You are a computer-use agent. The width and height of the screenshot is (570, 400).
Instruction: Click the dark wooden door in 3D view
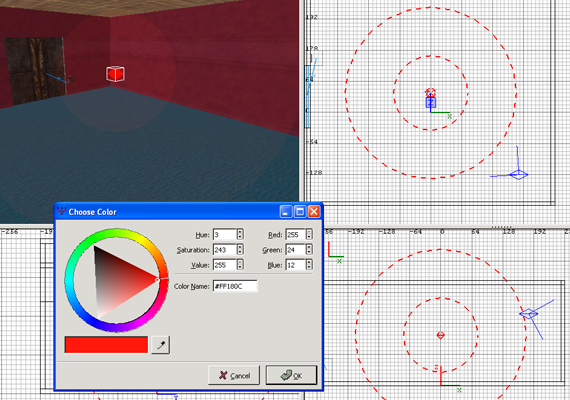point(35,71)
